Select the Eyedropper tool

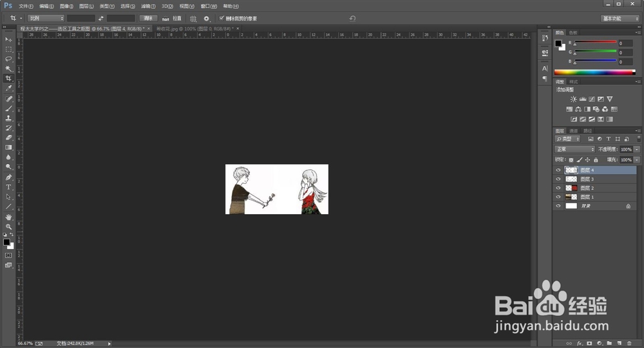(x=8, y=88)
